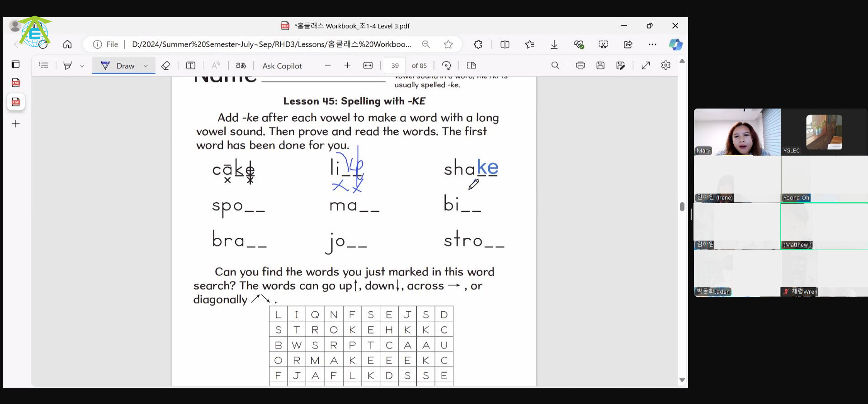Open the Downloads panel
The width and height of the screenshot is (868, 404).
tap(554, 44)
